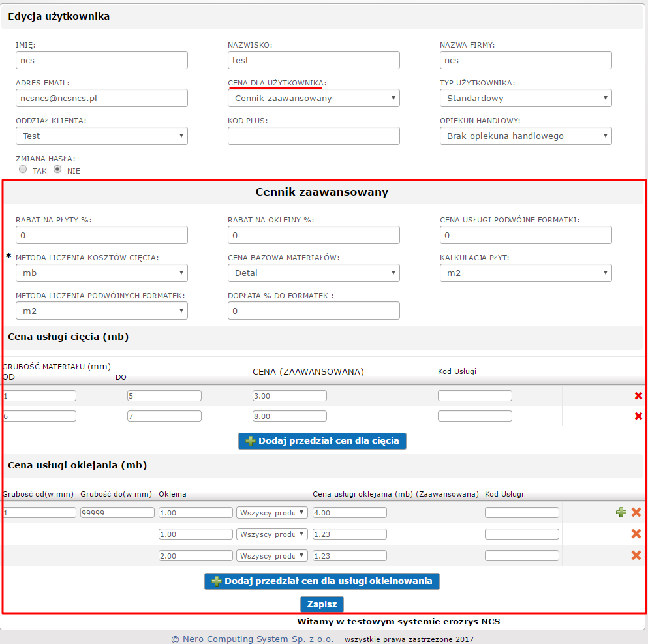Select TAK for Zmiana hasła
This screenshot has height=644, width=648.
tap(23, 170)
